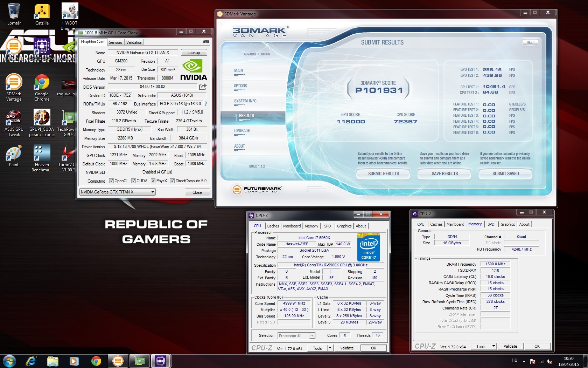The width and height of the screenshot is (588, 368).
Task: Switch to CPU-Z taskbar icon
Action: (161, 361)
